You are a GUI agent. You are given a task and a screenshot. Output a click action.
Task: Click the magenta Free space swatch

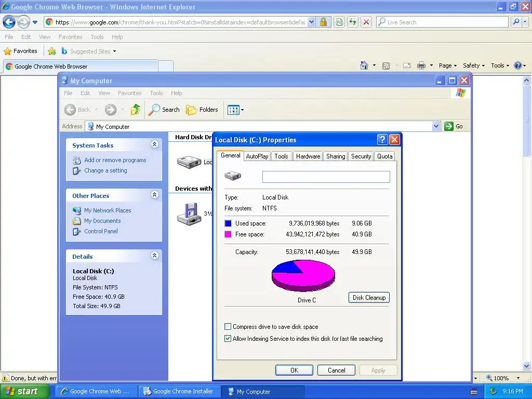click(x=228, y=234)
